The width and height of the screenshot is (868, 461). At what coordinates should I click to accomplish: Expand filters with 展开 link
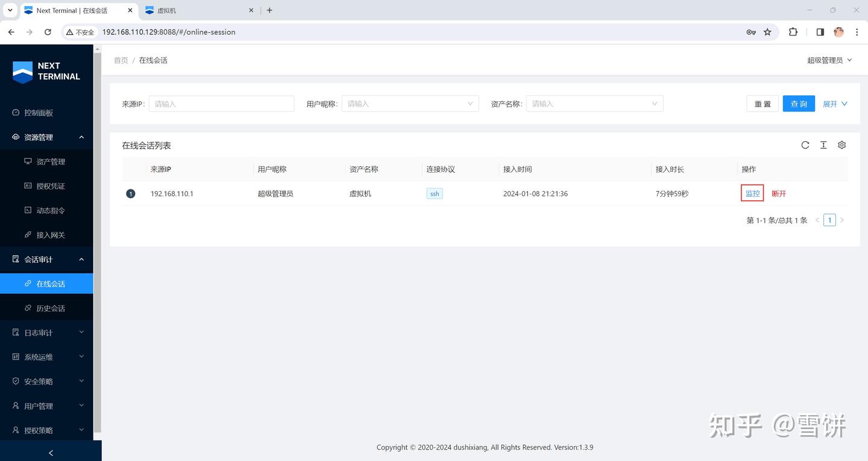[835, 104]
